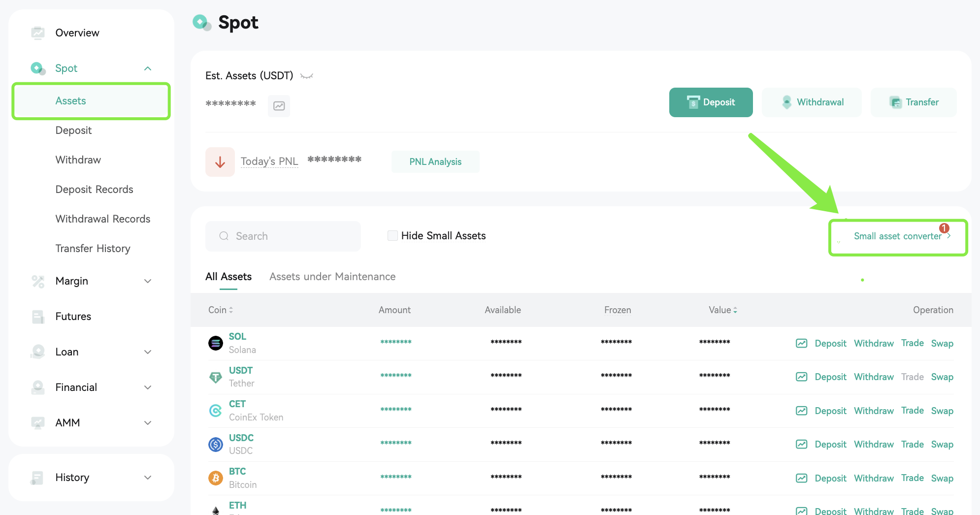980x515 pixels.
Task: Collapse the Spot sidebar section chevron
Action: point(148,68)
